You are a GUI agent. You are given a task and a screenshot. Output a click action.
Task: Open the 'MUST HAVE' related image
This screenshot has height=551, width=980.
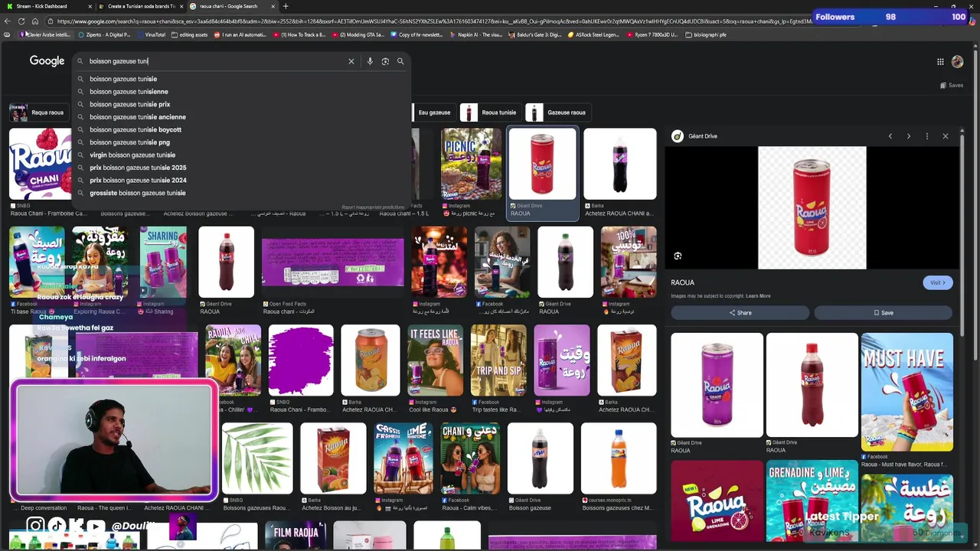907,392
